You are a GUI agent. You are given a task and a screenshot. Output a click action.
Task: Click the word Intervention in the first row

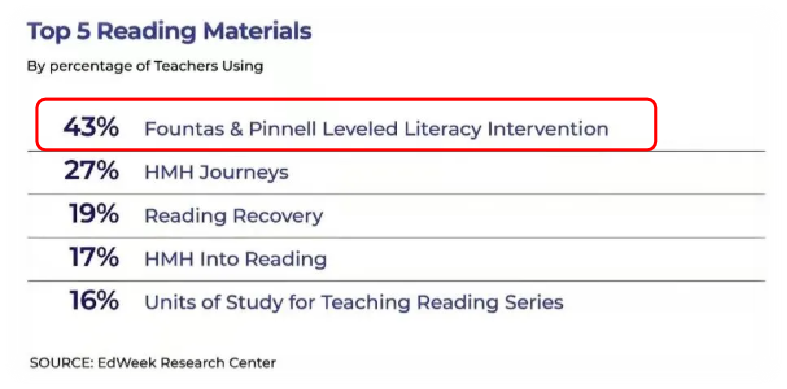coord(548,129)
